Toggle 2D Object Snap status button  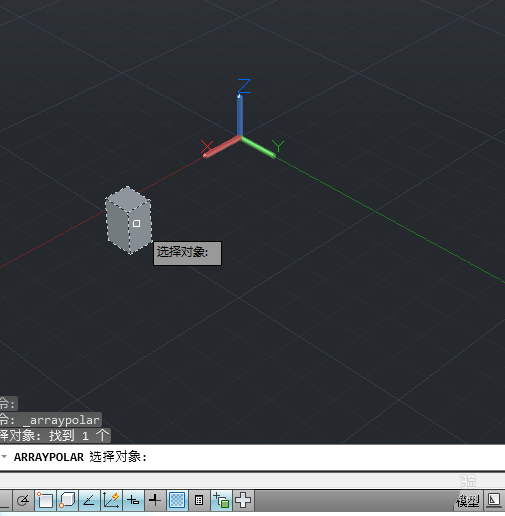[x=45, y=500]
